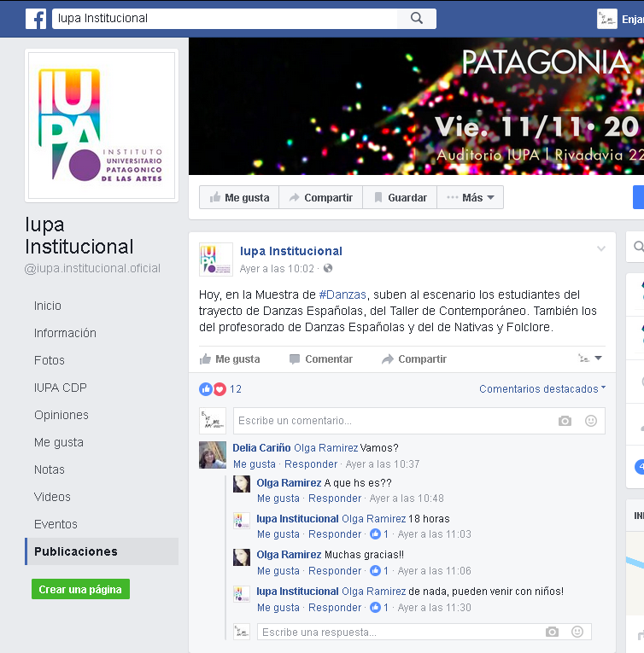This screenshot has height=653, width=644.
Task: Open Me gusta section in sidebar
Action: tap(59, 442)
